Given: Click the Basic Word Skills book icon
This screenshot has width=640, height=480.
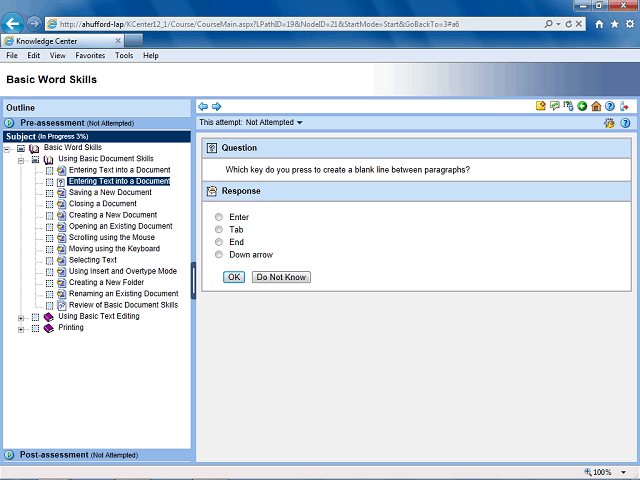Looking at the screenshot, I should tap(34, 148).
